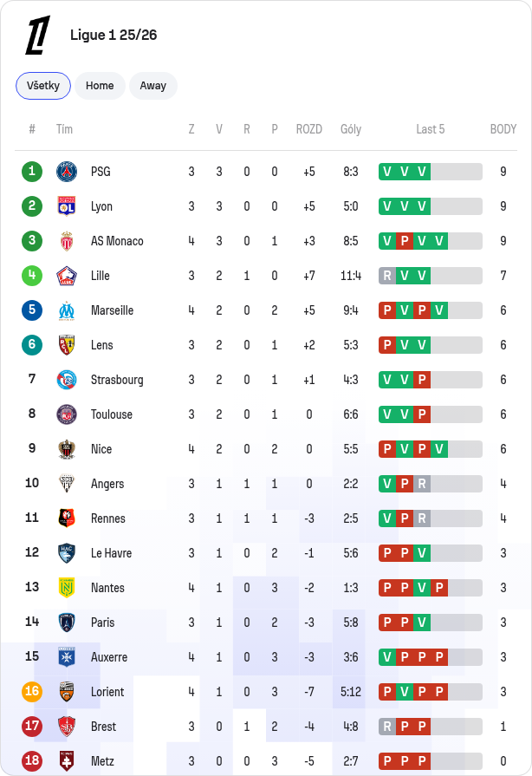Open the Metz club crest
The image size is (532, 776).
(67, 760)
